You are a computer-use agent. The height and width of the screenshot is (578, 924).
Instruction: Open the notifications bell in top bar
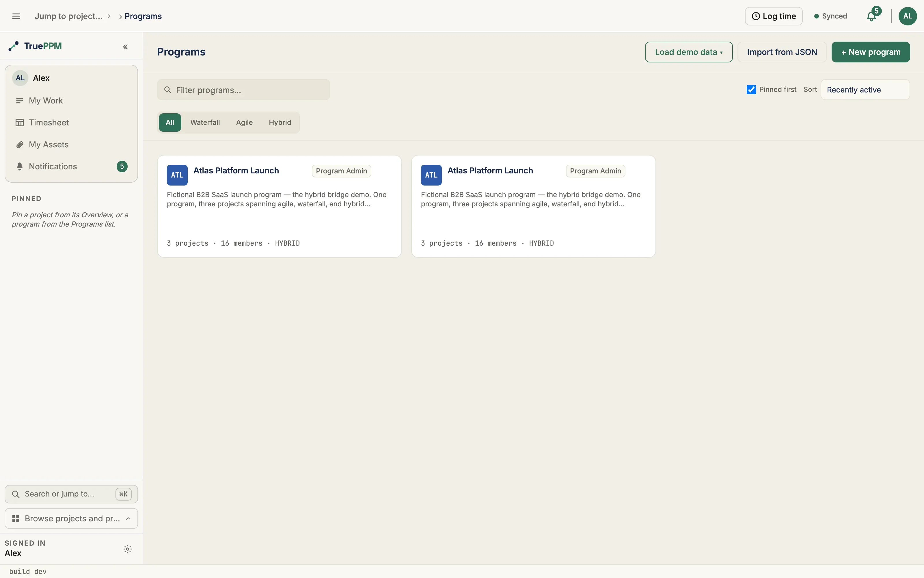click(x=871, y=16)
